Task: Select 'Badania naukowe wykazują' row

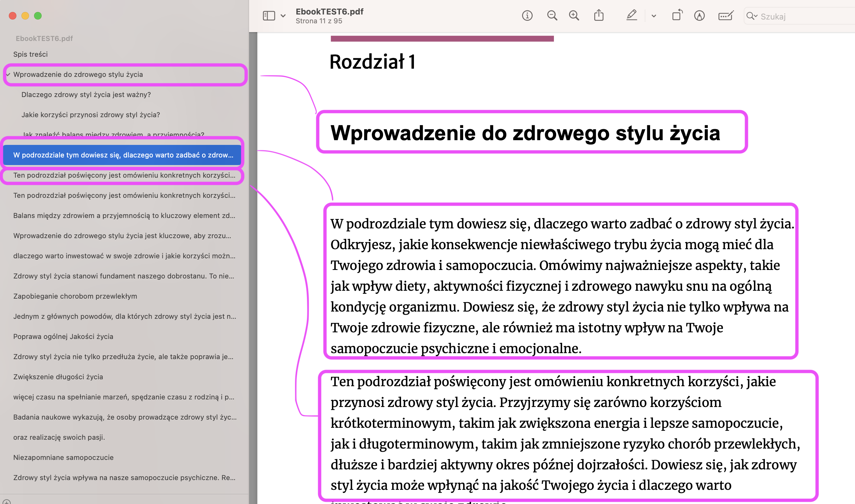Action: (x=125, y=417)
